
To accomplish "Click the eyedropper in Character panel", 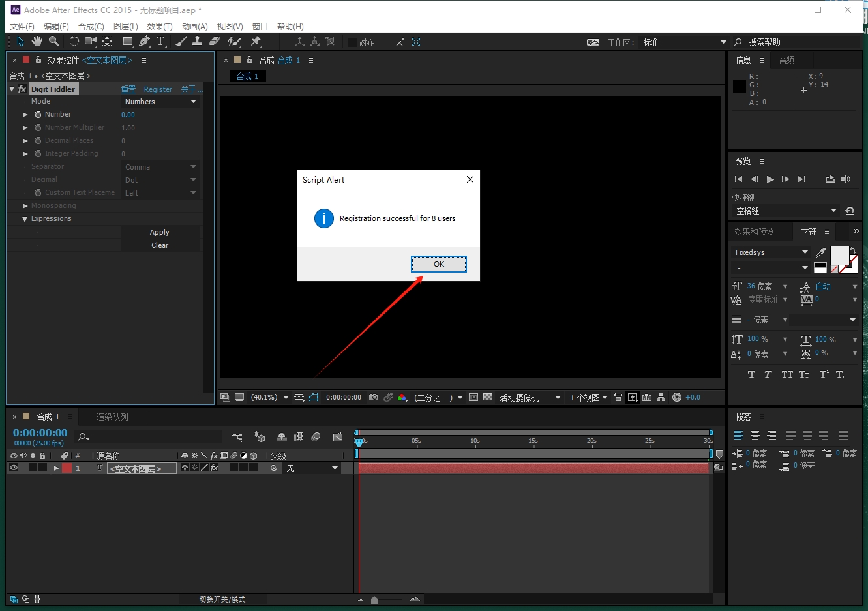I will [820, 252].
